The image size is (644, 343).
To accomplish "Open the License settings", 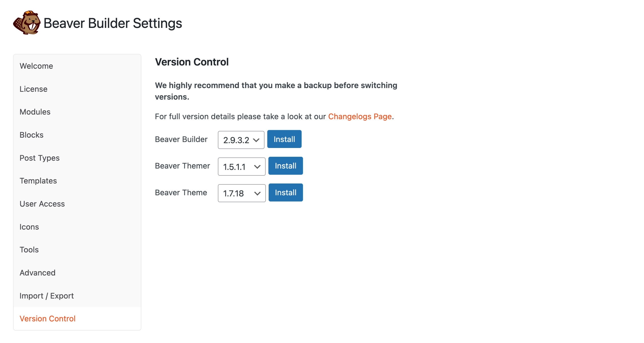I will [x=33, y=89].
